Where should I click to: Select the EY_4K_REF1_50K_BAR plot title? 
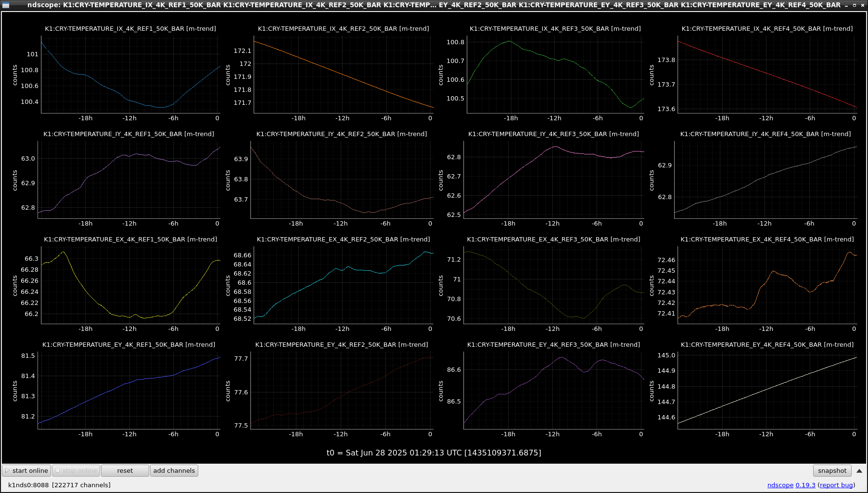pyautogui.click(x=129, y=344)
